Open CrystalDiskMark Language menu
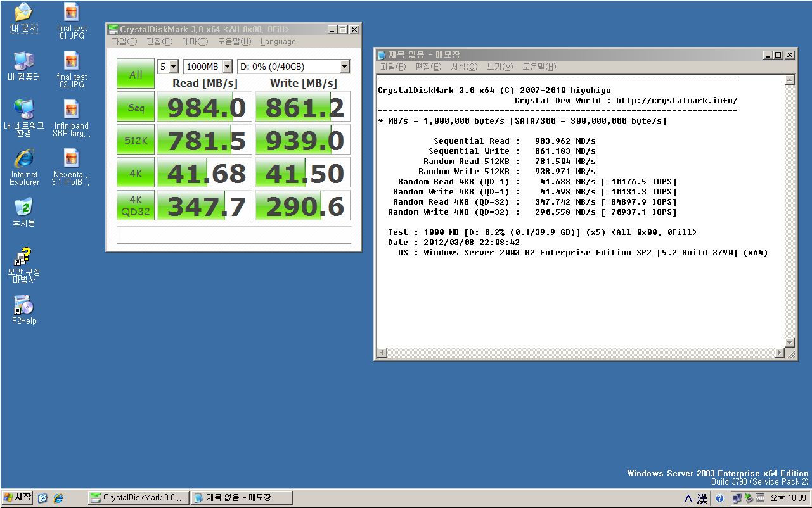The height and width of the screenshot is (508, 812). (x=278, y=42)
